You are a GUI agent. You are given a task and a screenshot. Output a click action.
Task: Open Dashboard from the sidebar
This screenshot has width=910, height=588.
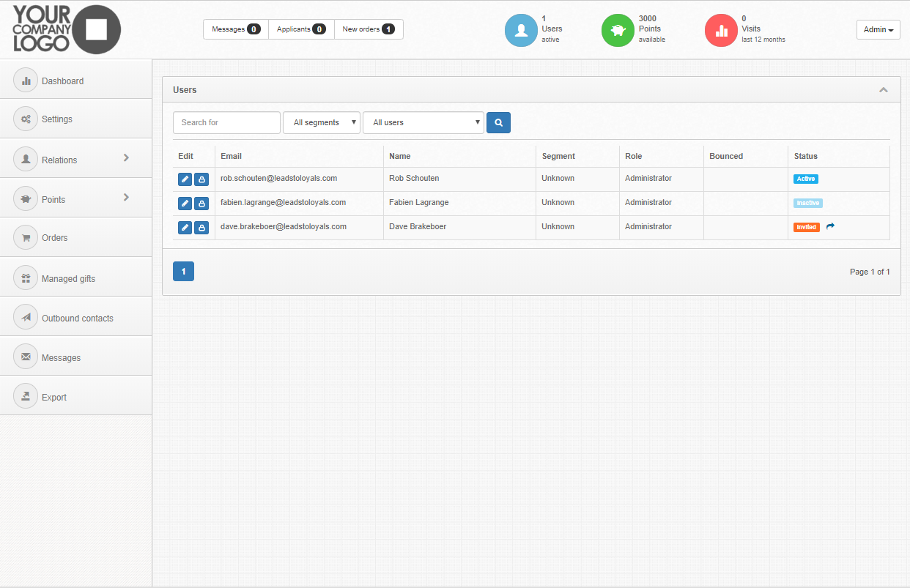(x=62, y=81)
